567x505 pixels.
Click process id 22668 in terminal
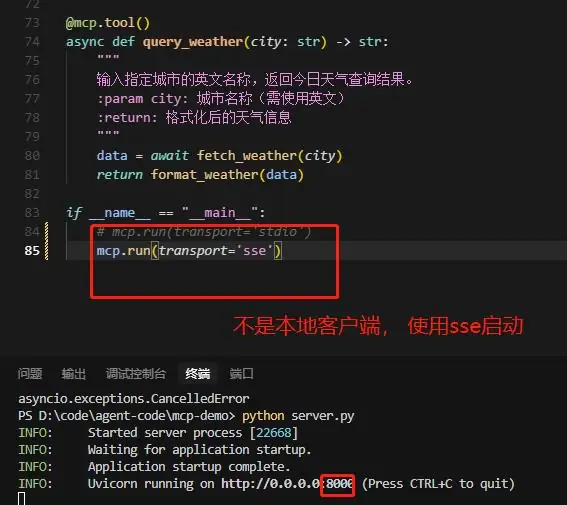(274, 433)
